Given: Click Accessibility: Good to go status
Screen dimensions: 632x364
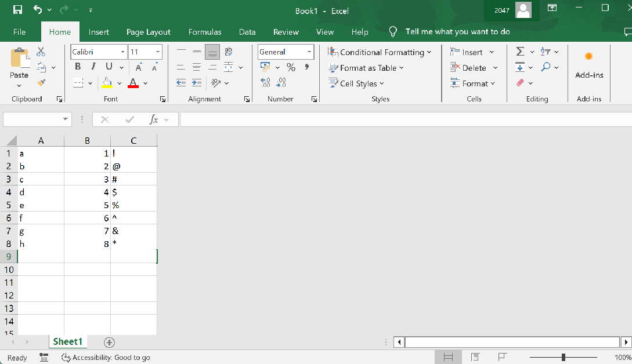Looking at the screenshot, I should (106, 358).
